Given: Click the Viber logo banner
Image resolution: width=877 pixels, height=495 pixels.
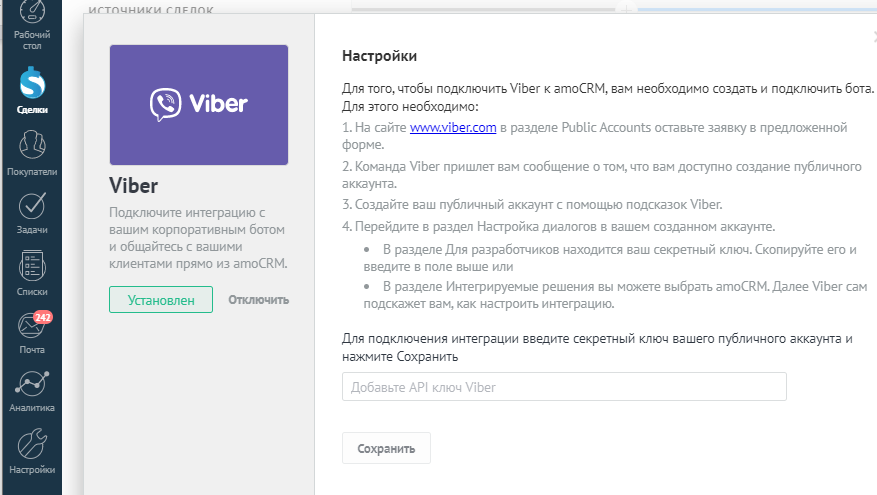Looking at the screenshot, I should (x=199, y=105).
